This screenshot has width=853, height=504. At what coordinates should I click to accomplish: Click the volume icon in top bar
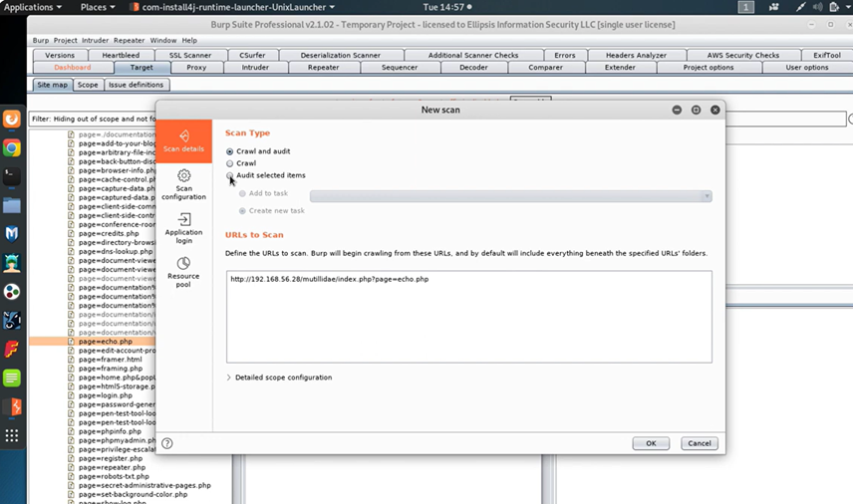coord(817,7)
